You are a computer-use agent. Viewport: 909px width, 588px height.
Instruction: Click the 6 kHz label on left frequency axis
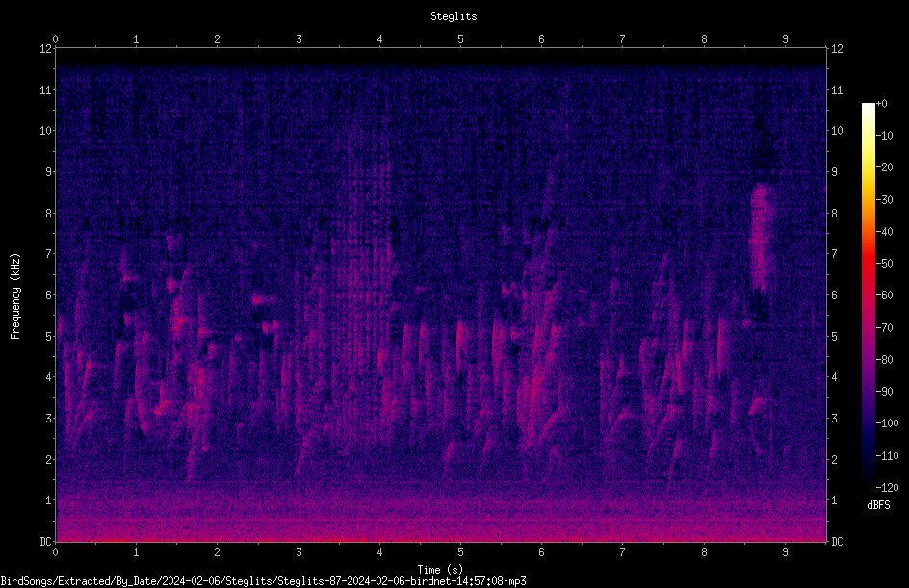click(x=49, y=295)
